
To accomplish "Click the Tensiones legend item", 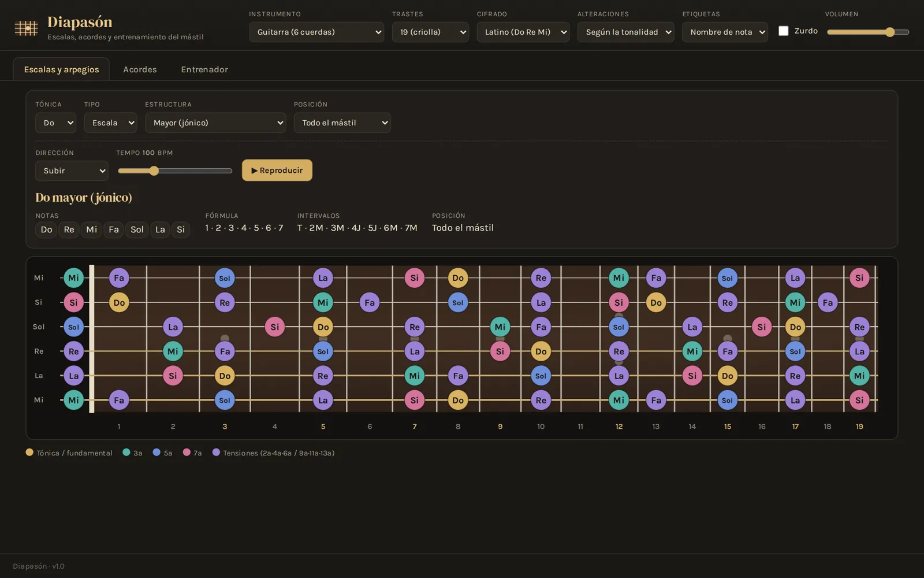I will tap(274, 453).
